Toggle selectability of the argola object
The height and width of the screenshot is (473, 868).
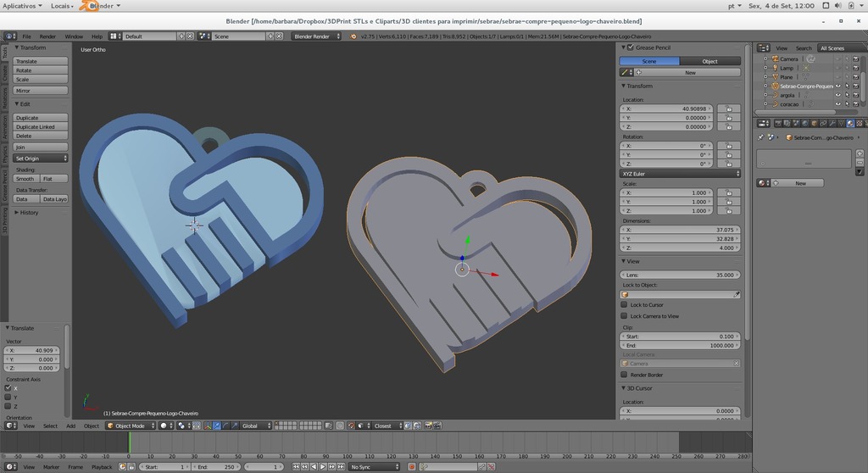coord(847,95)
